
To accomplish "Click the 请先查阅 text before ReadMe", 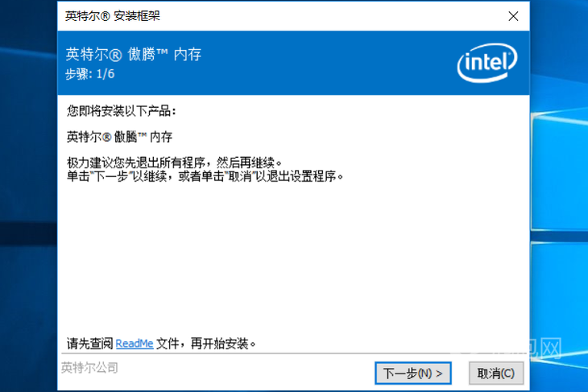I will [90, 343].
